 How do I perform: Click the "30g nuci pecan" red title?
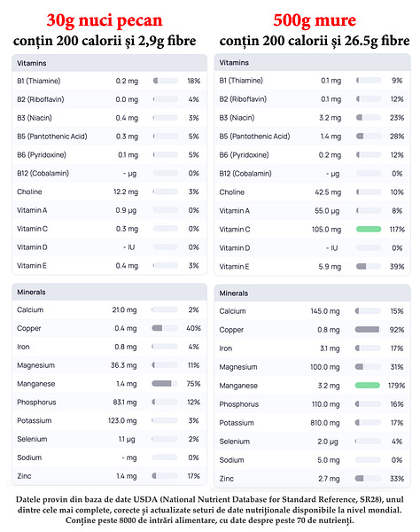click(x=105, y=20)
